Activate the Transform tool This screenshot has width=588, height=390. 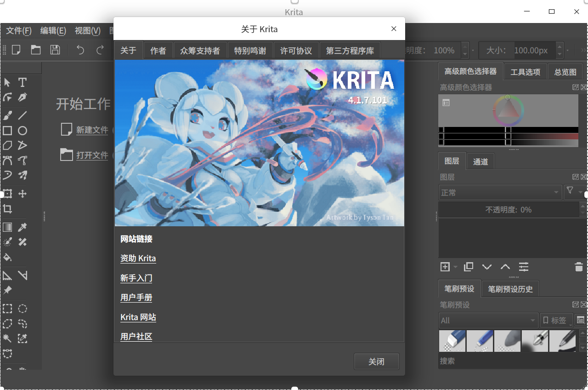(x=7, y=194)
